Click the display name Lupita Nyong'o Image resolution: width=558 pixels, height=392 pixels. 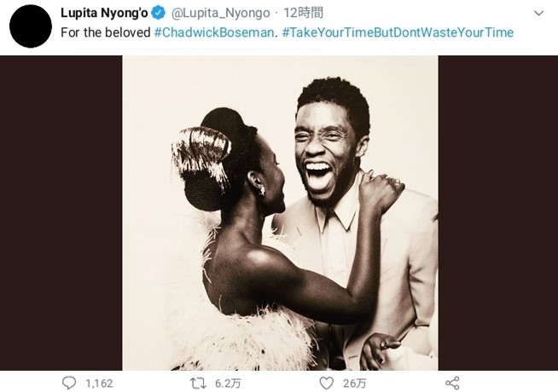103,13
